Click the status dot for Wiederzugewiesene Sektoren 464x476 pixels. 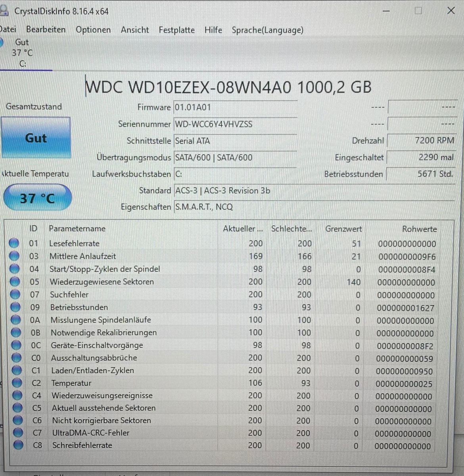pos(15,282)
